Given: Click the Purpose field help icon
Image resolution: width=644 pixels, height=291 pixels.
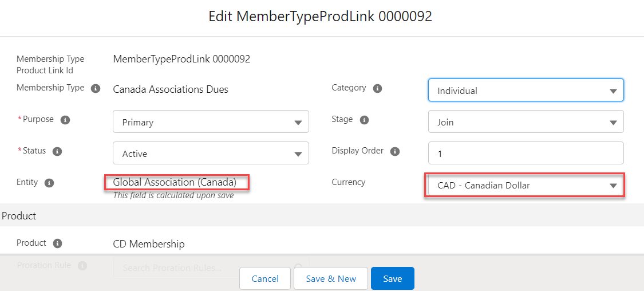Looking at the screenshot, I should (x=65, y=120).
